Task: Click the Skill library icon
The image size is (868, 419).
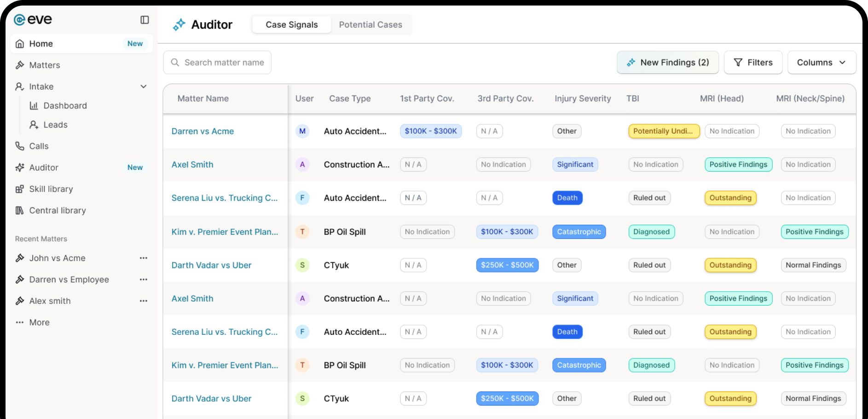Action: 20,189
